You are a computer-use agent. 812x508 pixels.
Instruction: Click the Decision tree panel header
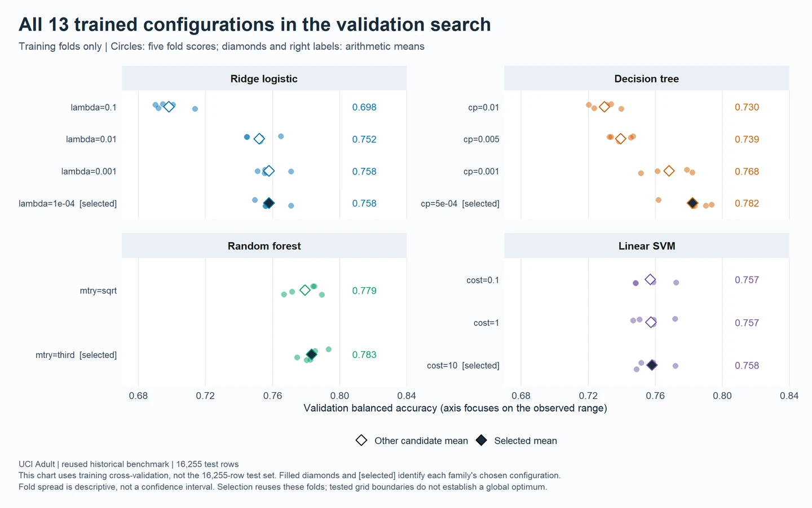tap(647, 78)
